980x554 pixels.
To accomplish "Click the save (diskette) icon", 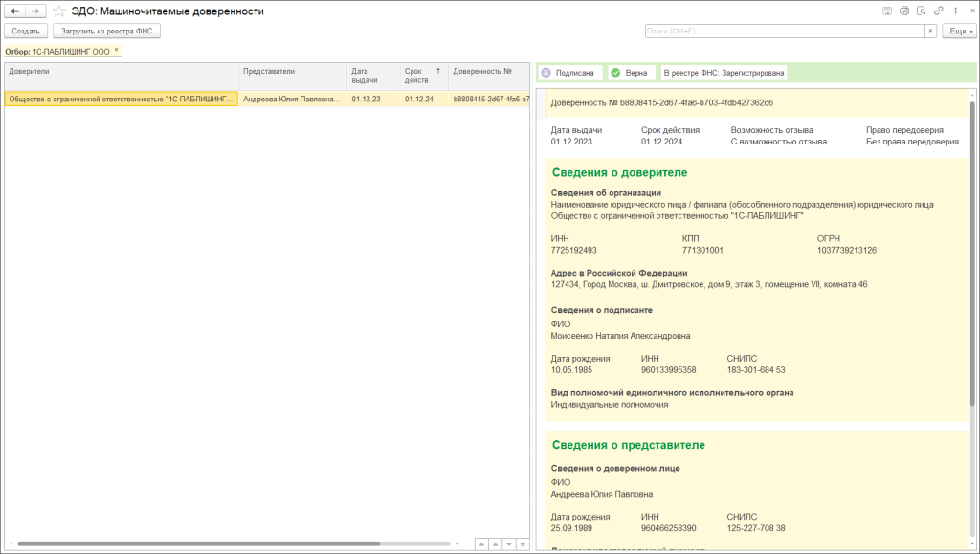I will (x=887, y=11).
